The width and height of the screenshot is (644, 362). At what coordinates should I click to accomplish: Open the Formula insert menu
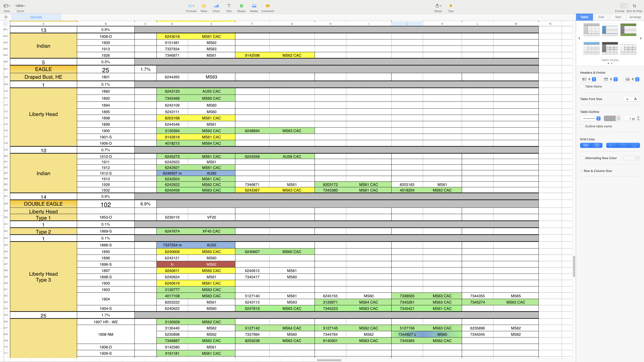click(x=191, y=6)
